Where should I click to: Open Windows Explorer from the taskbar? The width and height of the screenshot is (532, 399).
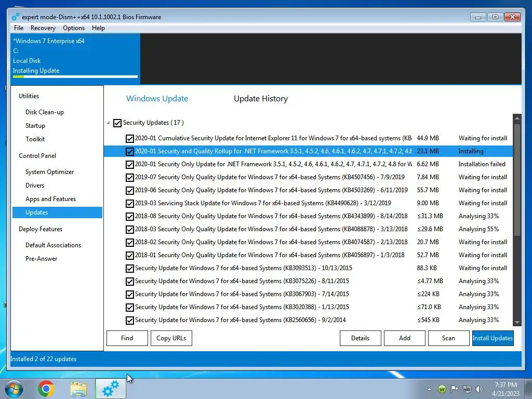click(78, 389)
